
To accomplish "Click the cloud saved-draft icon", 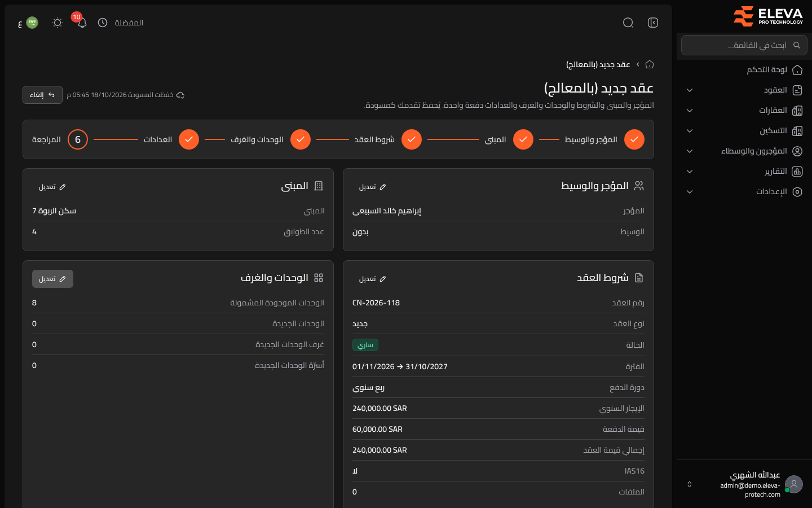I will click(x=180, y=95).
